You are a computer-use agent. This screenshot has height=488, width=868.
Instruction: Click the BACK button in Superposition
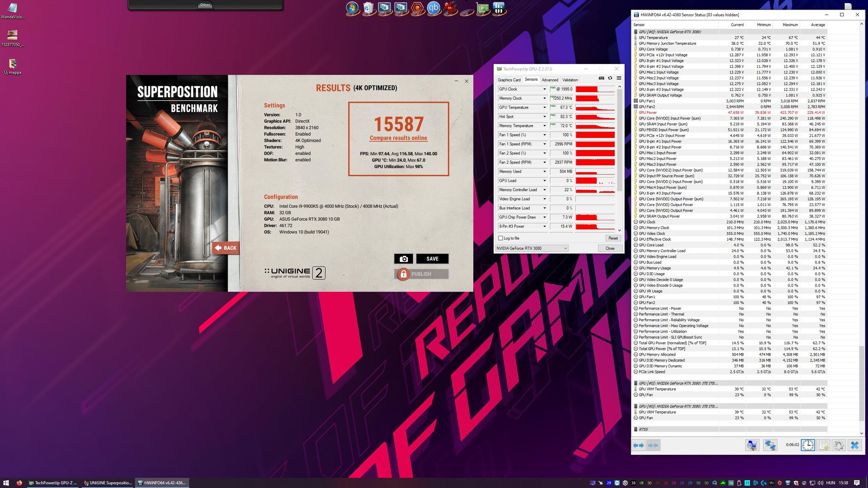pos(225,248)
